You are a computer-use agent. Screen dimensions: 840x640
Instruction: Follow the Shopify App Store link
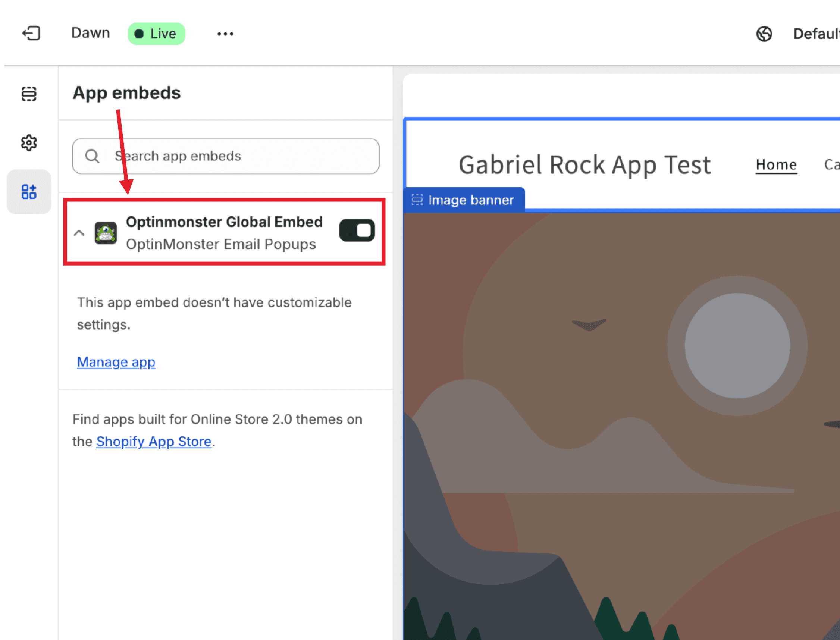click(x=154, y=441)
